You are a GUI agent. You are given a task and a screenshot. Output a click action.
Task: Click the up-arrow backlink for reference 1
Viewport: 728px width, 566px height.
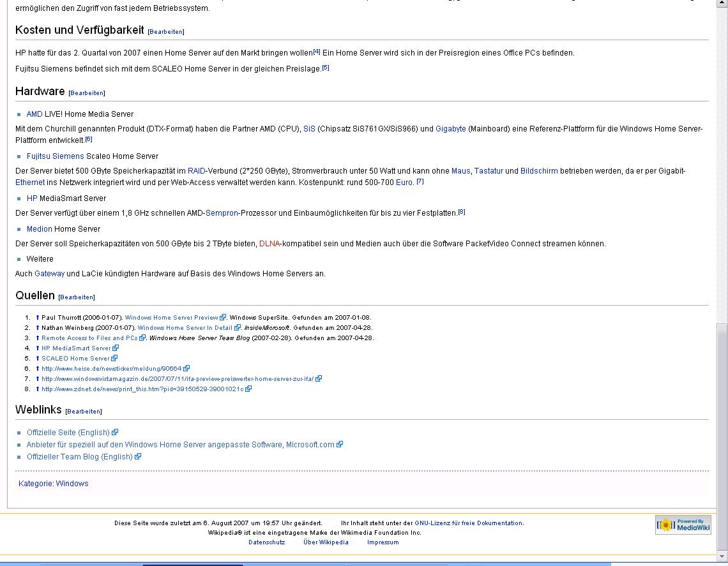coord(38,318)
